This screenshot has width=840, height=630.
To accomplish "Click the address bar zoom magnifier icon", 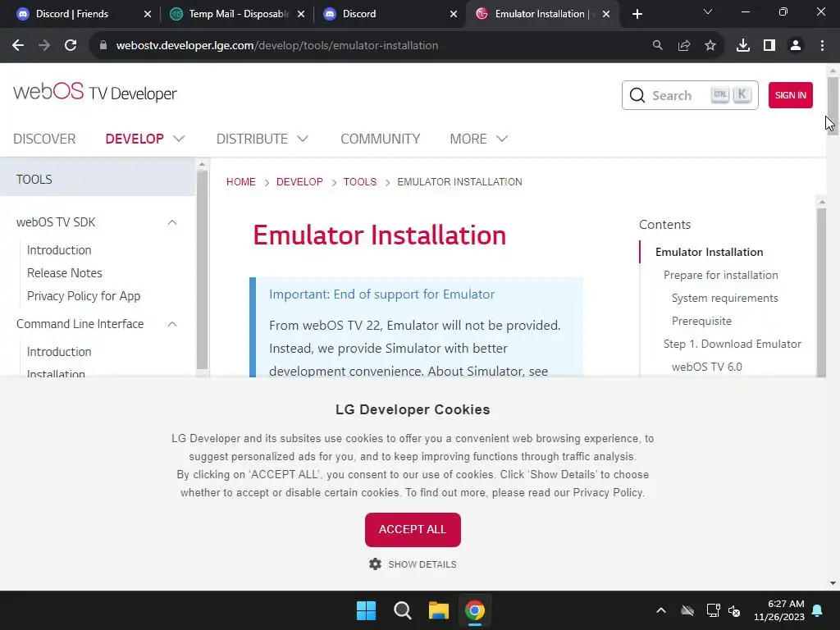I will 657,46.
